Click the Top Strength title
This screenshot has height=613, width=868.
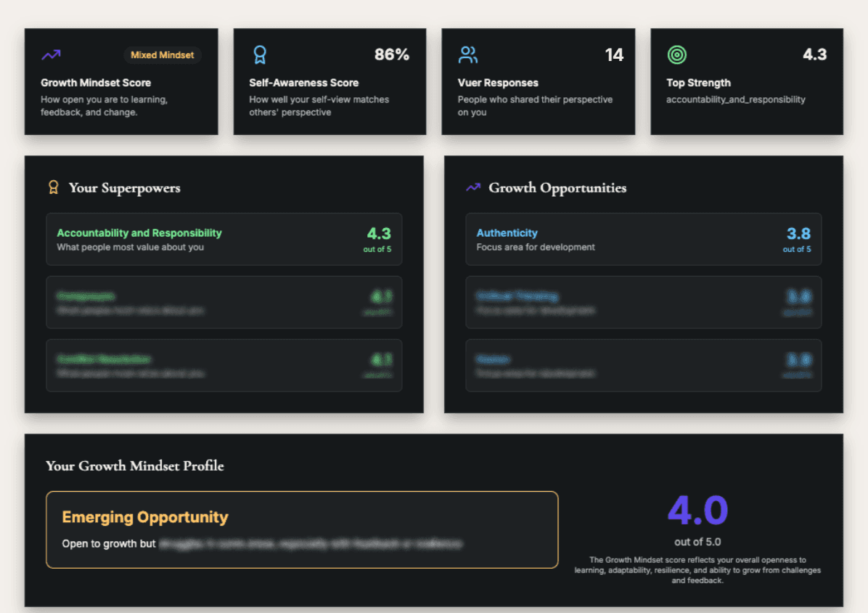[x=699, y=83]
